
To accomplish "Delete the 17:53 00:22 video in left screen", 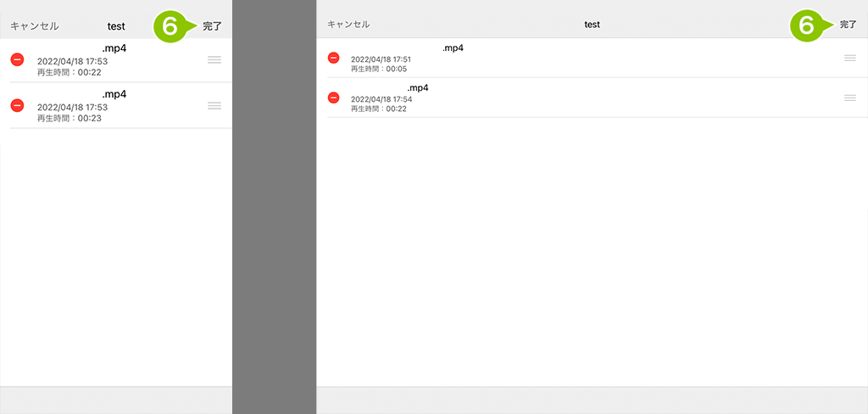I will (x=17, y=59).
